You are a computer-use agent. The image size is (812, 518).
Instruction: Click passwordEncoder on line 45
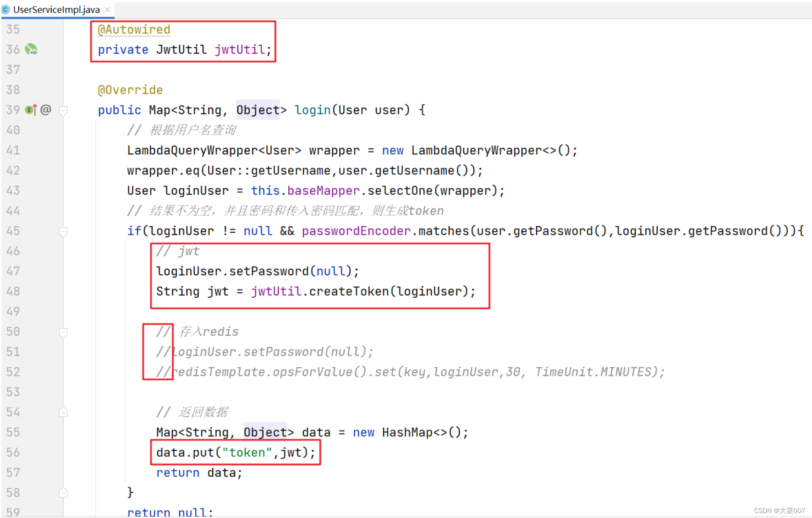pos(356,231)
